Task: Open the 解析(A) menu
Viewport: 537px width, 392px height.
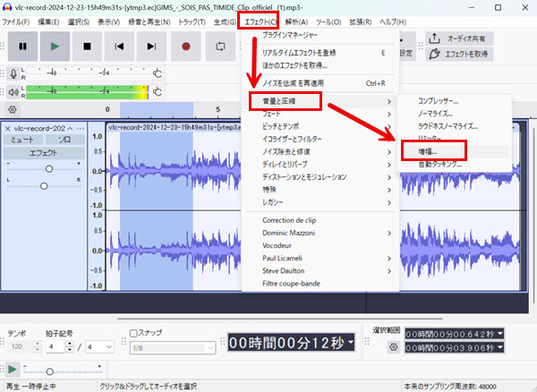Action: coord(296,22)
